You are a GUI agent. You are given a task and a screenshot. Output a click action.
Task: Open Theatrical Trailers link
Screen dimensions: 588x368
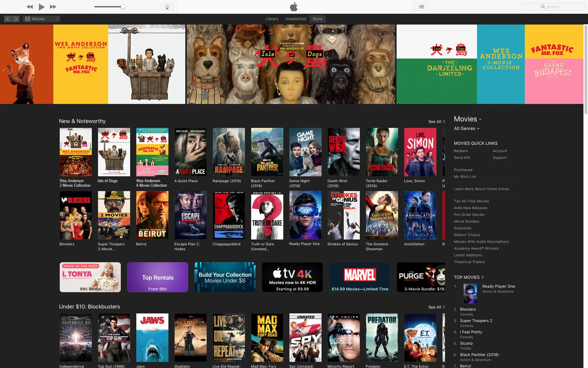(x=469, y=262)
